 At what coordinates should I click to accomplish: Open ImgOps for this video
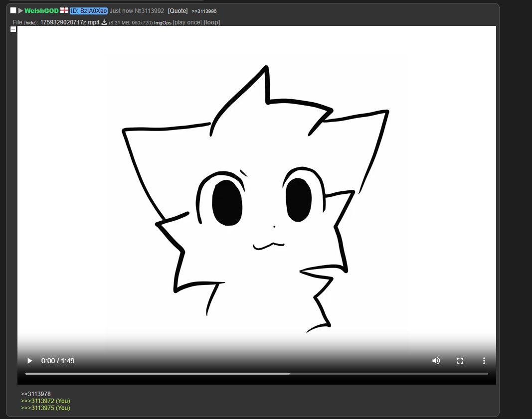click(163, 23)
